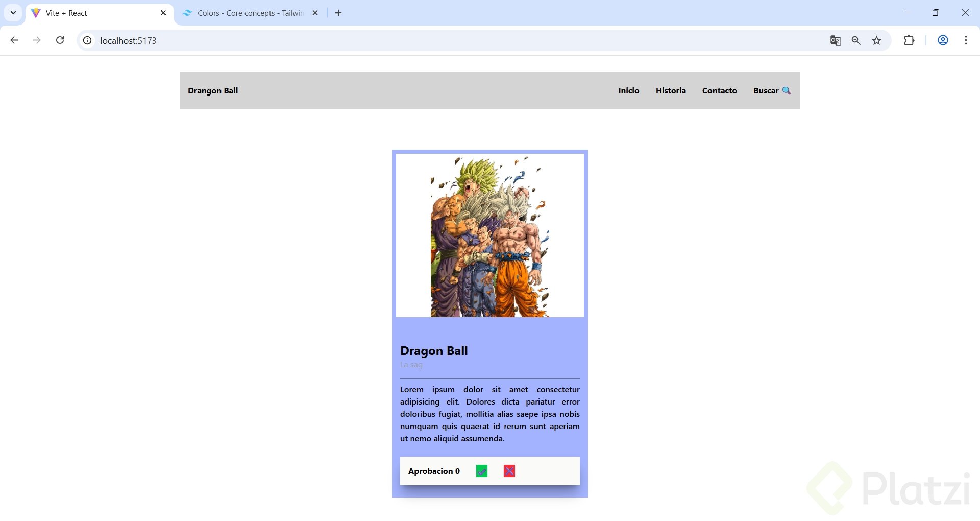Open the Inicio nav link
Image resolution: width=980 pixels, height=521 pixels.
click(629, 90)
